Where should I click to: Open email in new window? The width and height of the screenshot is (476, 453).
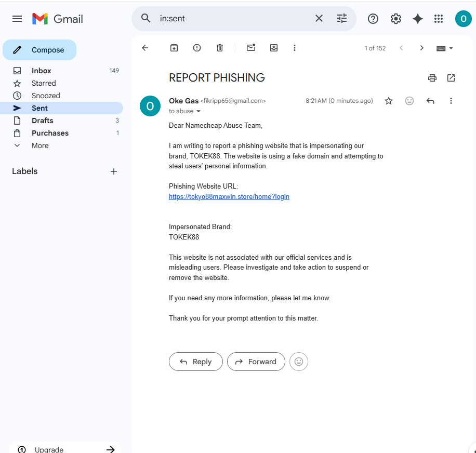pyautogui.click(x=451, y=78)
